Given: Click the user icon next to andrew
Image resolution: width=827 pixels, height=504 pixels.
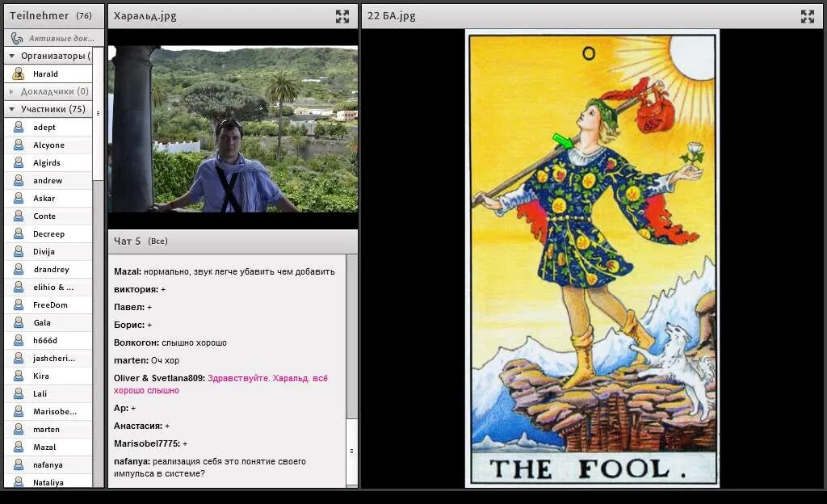Looking at the screenshot, I should pos(19,180).
